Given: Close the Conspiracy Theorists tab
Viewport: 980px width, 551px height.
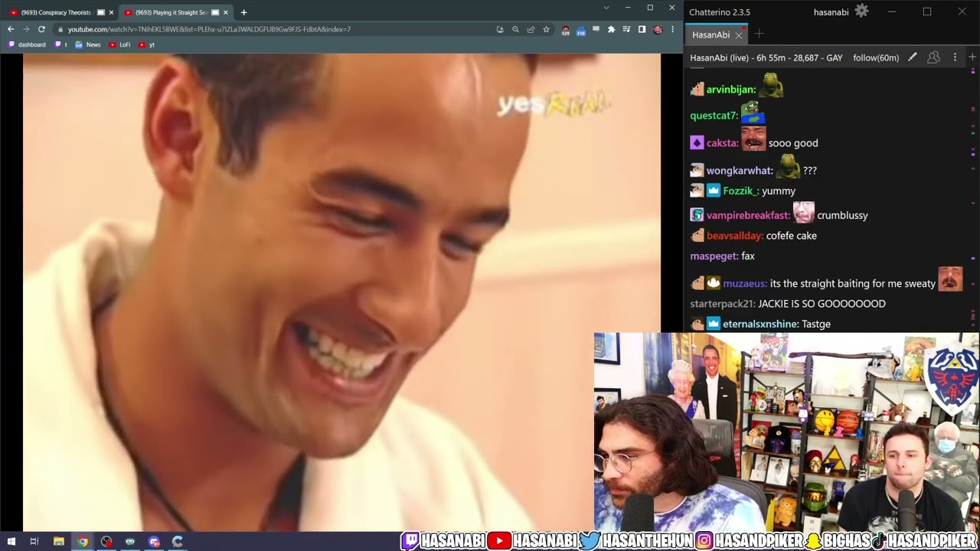Looking at the screenshot, I should [111, 12].
